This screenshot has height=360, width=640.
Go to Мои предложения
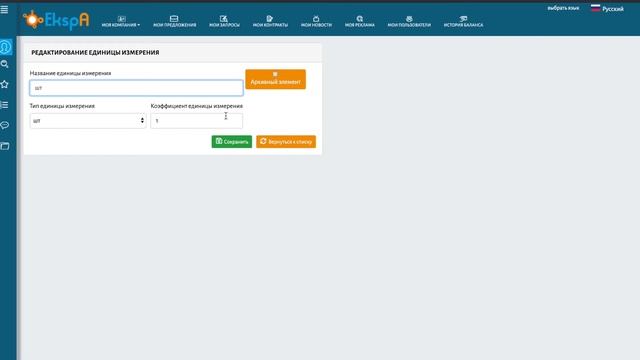click(x=174, y=22)
